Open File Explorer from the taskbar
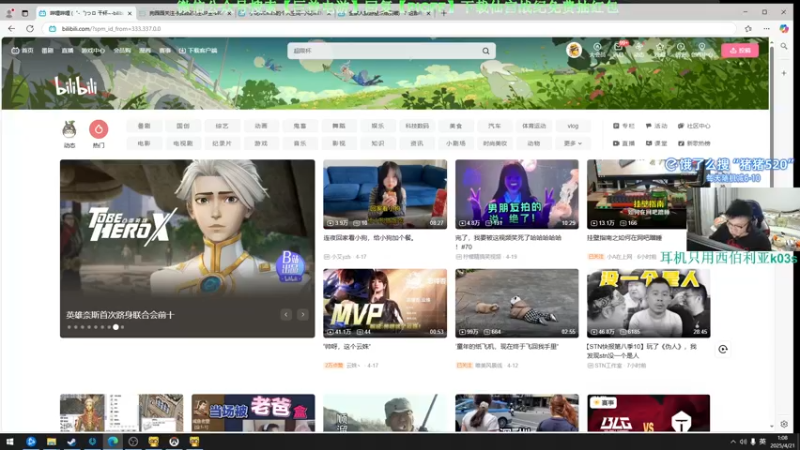Image resolution: width=800 pixels, height=450 pixels. pos(52,441)
